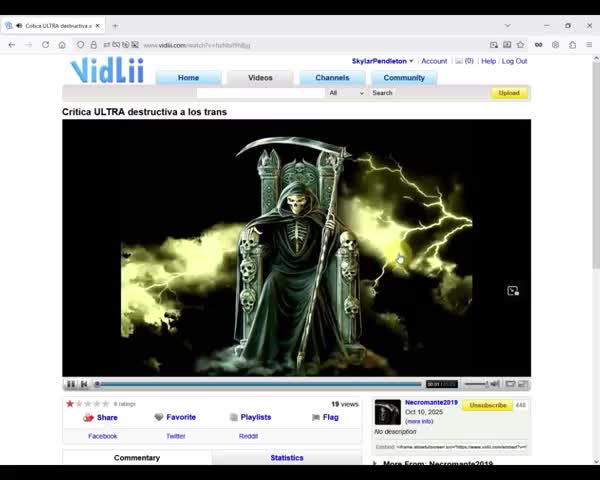600x480 pixels.
Task: Share video on Facebook
Action: click(103, 436)
